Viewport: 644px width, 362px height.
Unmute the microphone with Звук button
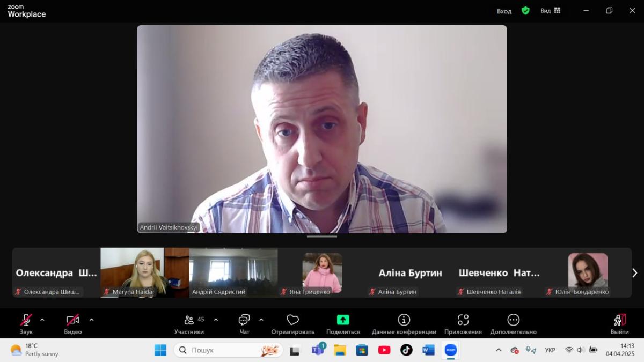26,320
